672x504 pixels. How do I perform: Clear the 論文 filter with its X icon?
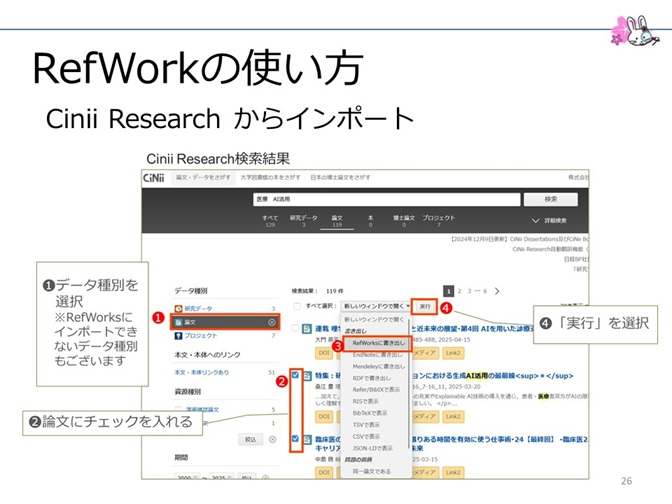point(272,322)
